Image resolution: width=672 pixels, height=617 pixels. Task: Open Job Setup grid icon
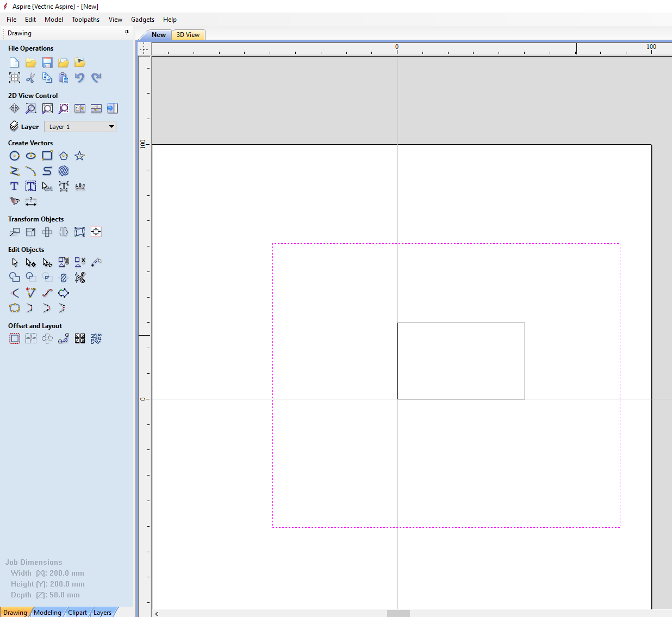point(15,78)
